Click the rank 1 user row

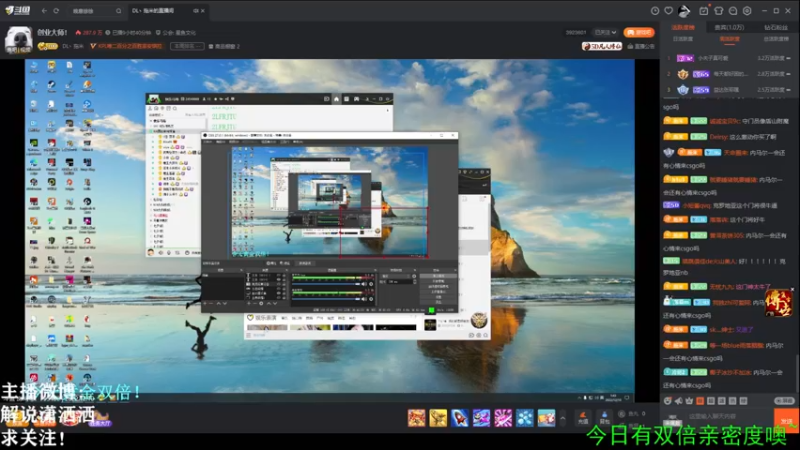tap(729, 58)
